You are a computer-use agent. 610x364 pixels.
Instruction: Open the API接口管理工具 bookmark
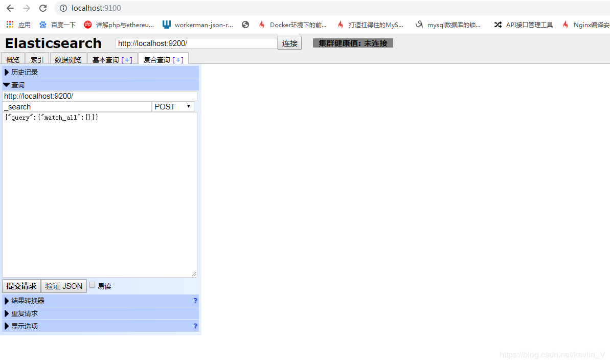point(524,25)
